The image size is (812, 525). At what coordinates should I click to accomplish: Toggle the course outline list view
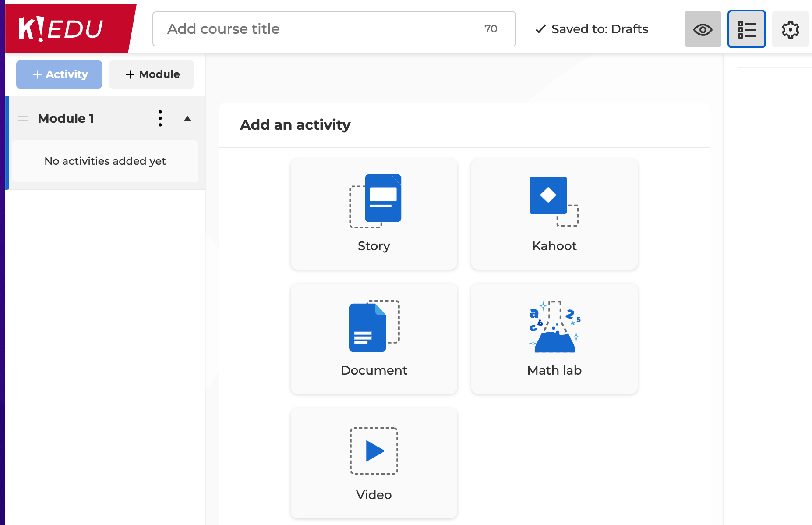point(746,29)
